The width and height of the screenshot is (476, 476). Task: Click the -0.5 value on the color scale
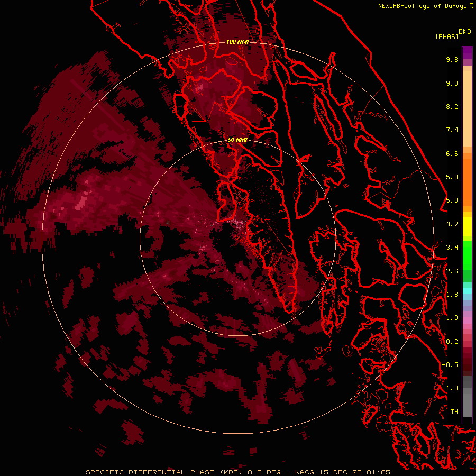(450, 365)
